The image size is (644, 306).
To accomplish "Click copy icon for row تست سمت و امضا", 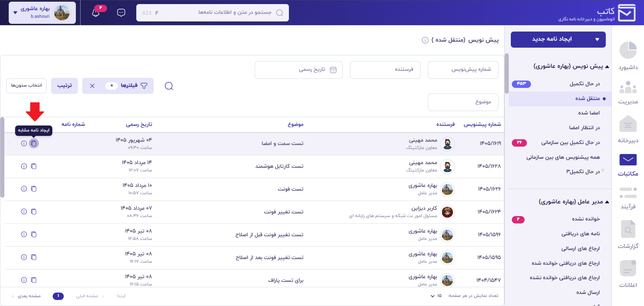I will point(34,143).
